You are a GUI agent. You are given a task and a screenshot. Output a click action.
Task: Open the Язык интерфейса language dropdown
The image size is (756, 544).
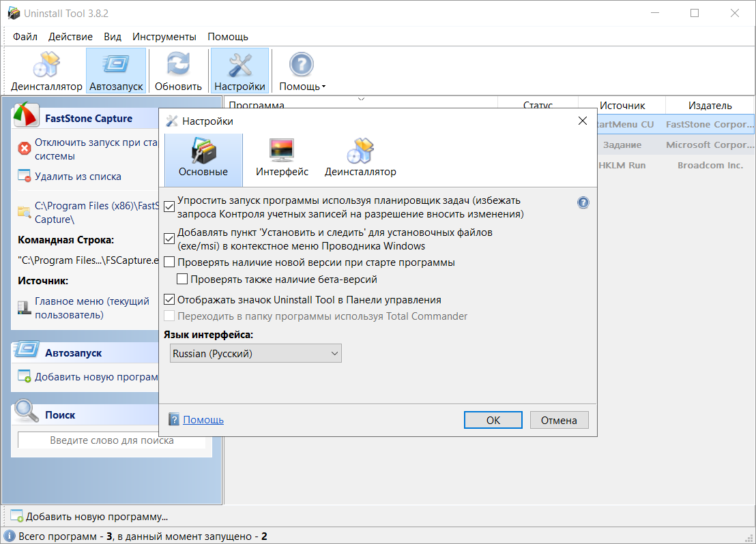tap(255, 353)
